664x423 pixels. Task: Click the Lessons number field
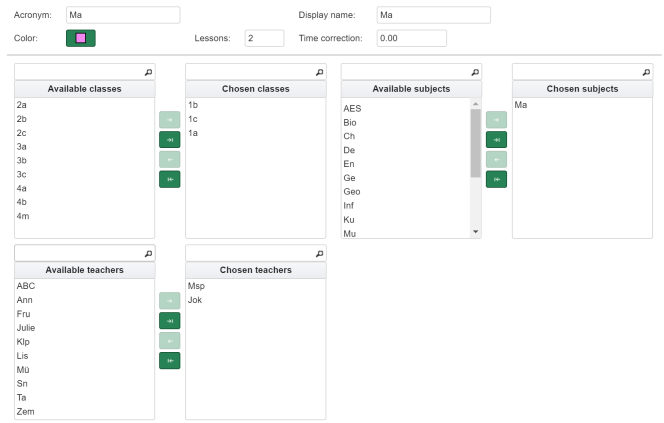pyautogui.click(x=264, y=38)
